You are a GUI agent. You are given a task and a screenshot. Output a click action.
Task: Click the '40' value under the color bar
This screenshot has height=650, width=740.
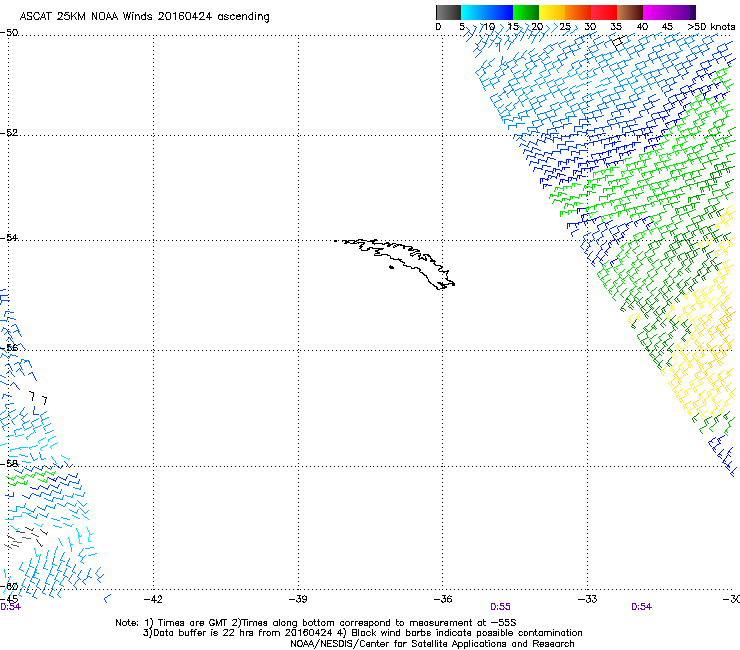(x=642, y=27)
